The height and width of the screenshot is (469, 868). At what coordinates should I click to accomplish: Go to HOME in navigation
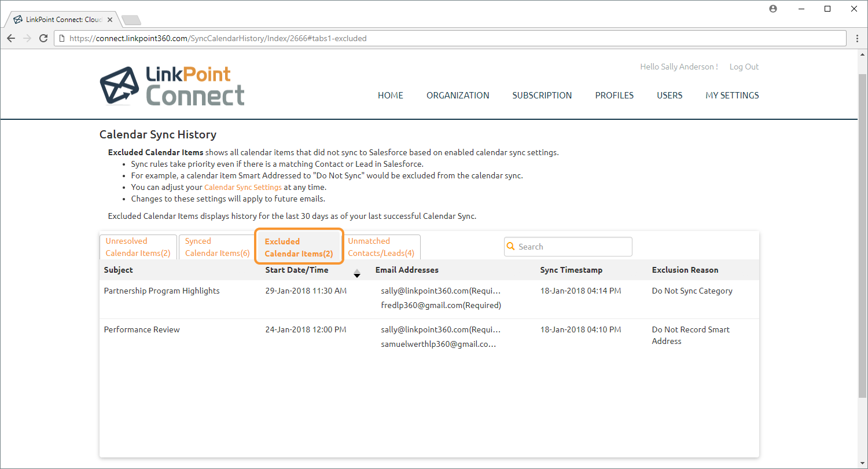point(391,96)
